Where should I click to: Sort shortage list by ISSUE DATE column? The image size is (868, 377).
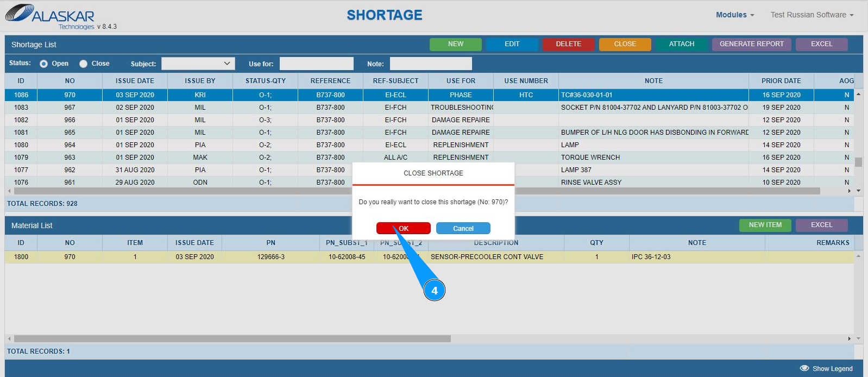coord(135,81)
